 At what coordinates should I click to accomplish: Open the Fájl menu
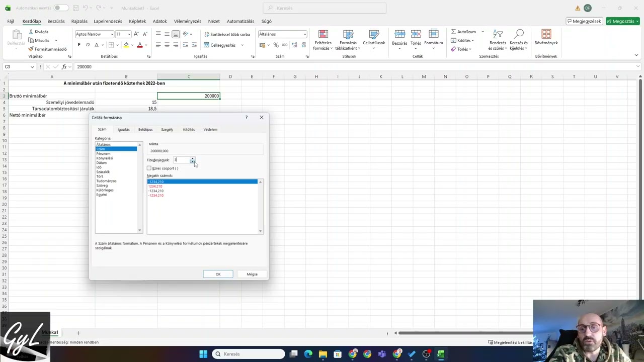[11, 21]
